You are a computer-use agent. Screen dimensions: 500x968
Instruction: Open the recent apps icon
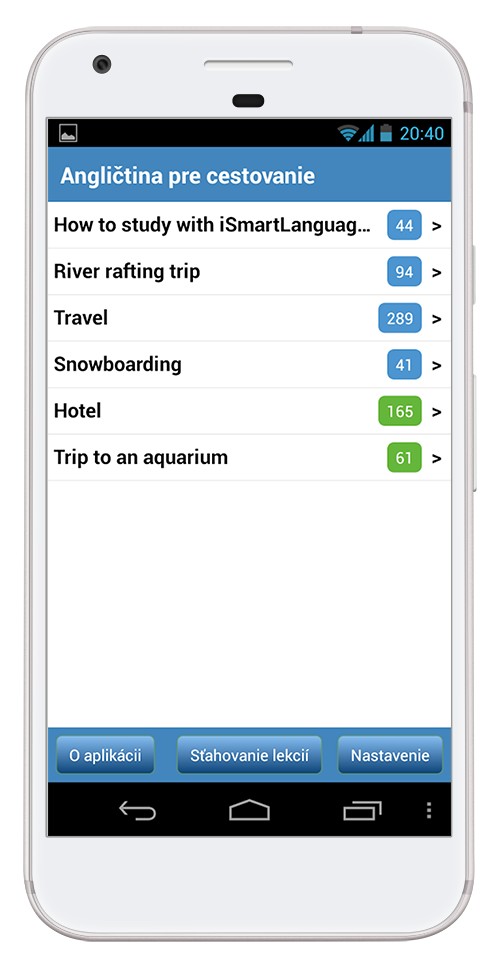[362, 811]
